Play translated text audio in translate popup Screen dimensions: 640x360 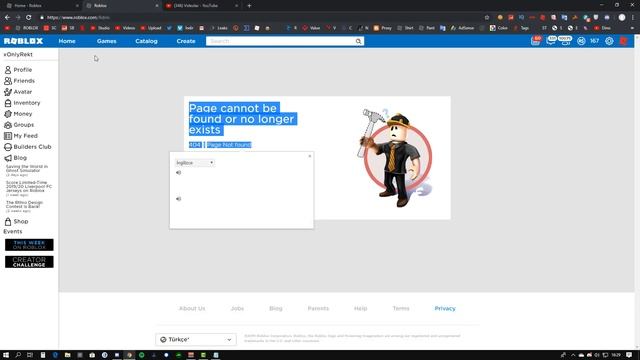click(x=178, y=199)
